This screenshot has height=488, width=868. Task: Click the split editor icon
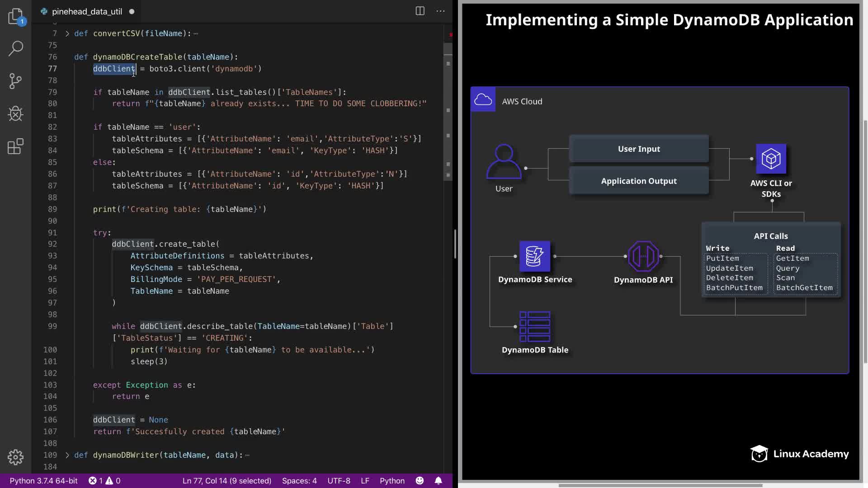click(x=420, y=11)
